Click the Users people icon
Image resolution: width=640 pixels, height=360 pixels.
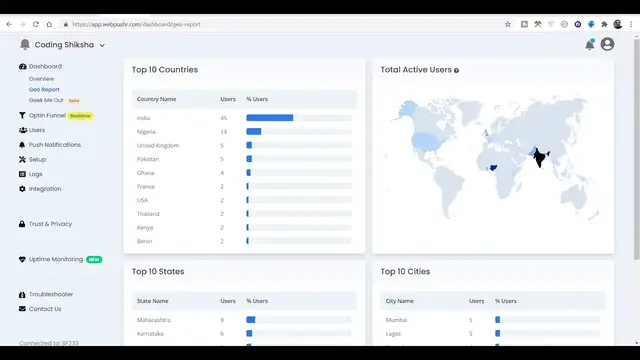[x=23, y=130]
